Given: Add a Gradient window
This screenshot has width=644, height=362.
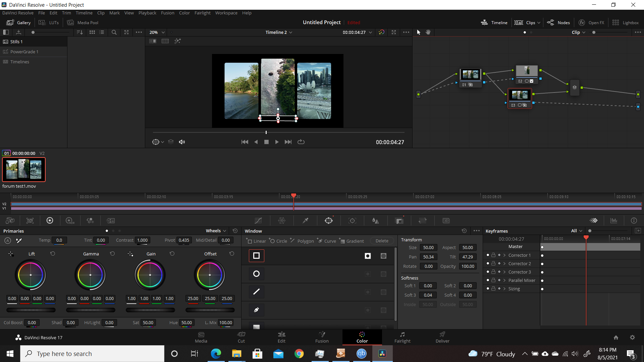Looking at the screenshot, I should 352,241.
